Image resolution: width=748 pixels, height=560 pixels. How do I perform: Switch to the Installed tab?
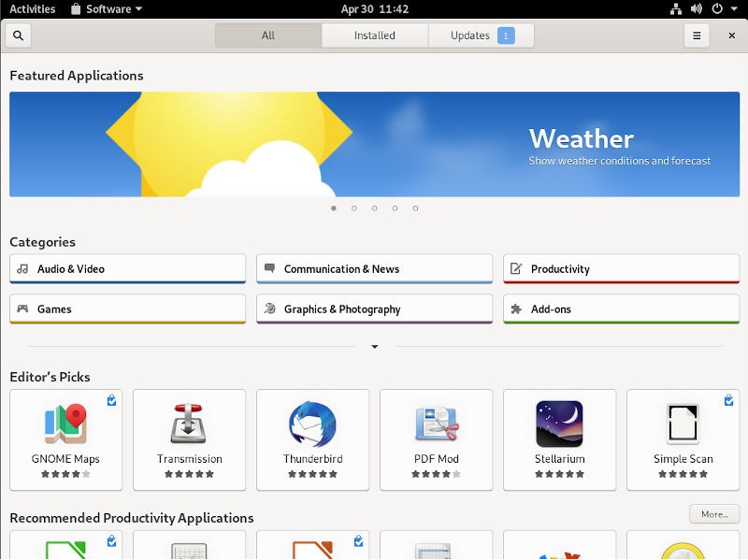pos(374,35)
